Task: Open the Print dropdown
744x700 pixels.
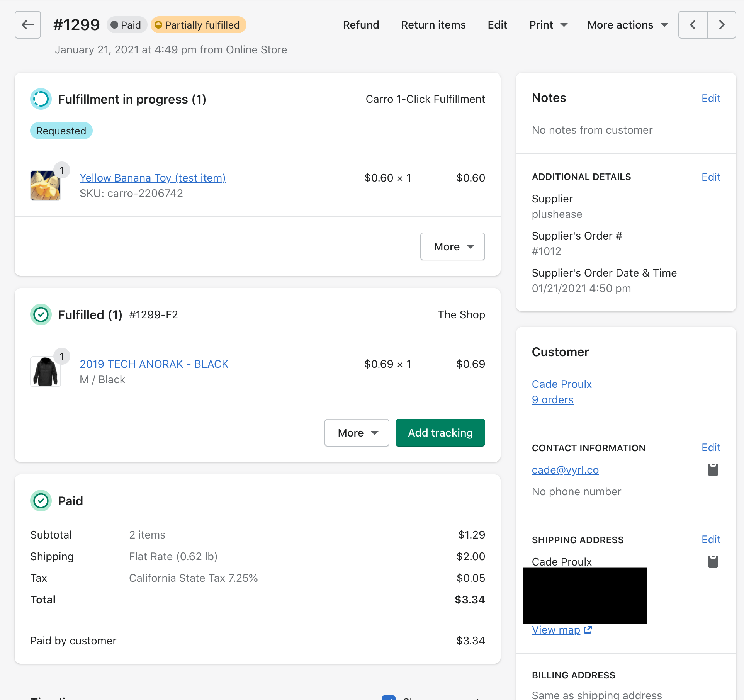Action: pyautogui.click(x=548, y=25)
